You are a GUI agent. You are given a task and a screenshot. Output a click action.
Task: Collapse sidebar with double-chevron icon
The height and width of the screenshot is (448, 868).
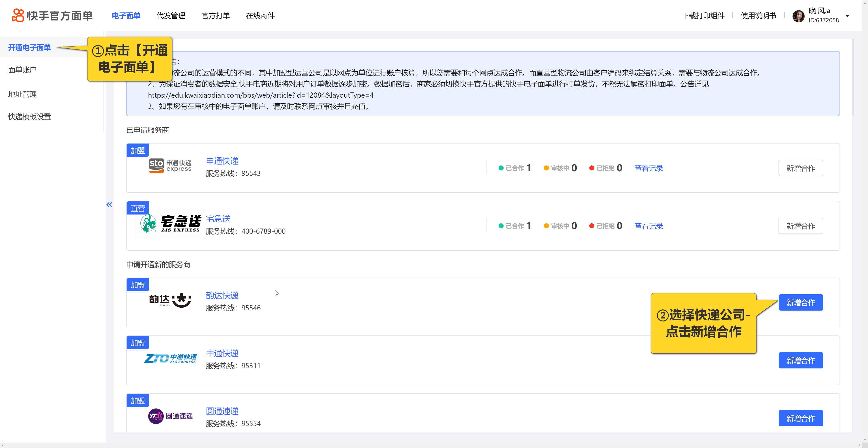[x=109, y=205]
